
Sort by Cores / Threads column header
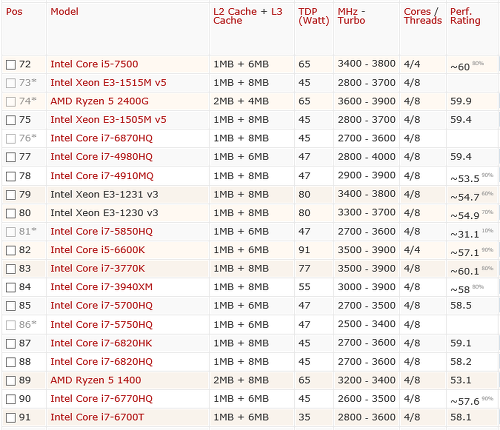point(423,16)
